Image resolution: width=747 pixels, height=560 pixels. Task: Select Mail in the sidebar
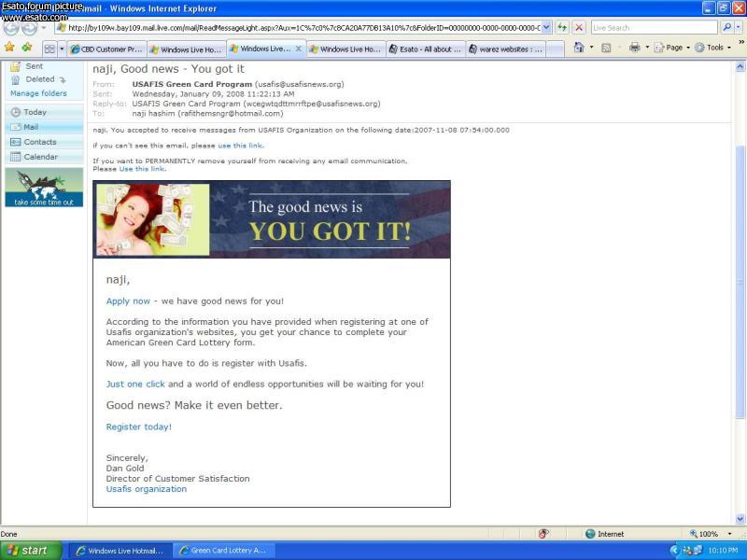tap(44, 127)
